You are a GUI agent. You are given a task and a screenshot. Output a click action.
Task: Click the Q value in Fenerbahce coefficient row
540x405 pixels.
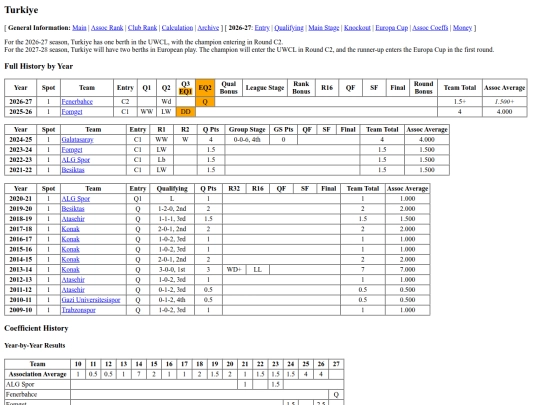[336, 394]
